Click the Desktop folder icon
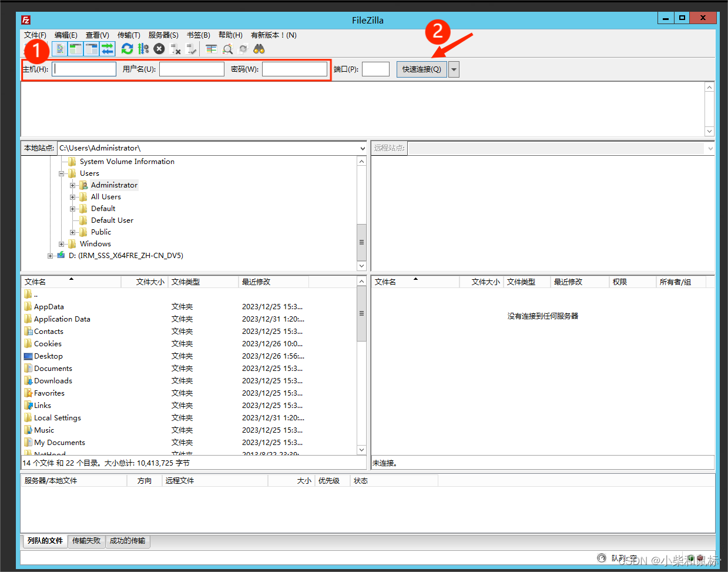The width and height of the screenshot is (728, 572). 28,356
